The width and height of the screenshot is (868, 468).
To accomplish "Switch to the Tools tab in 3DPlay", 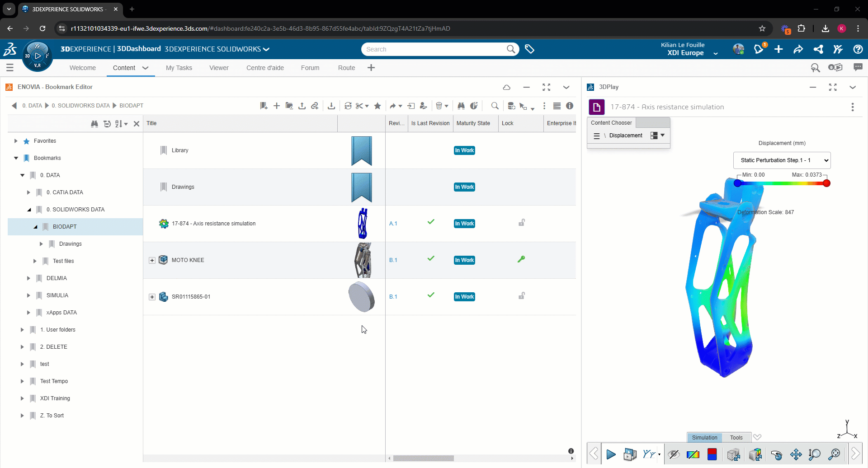I will click(736, 437).
